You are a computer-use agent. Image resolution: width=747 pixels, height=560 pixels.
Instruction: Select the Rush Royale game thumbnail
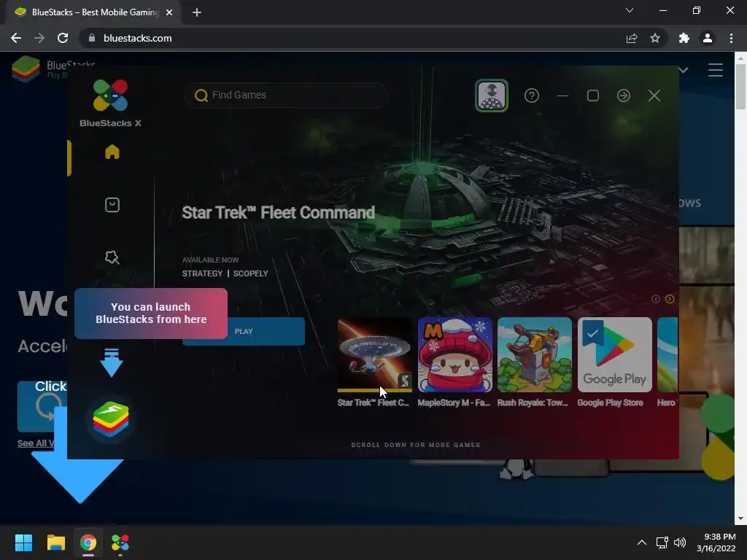pos(535,355)
